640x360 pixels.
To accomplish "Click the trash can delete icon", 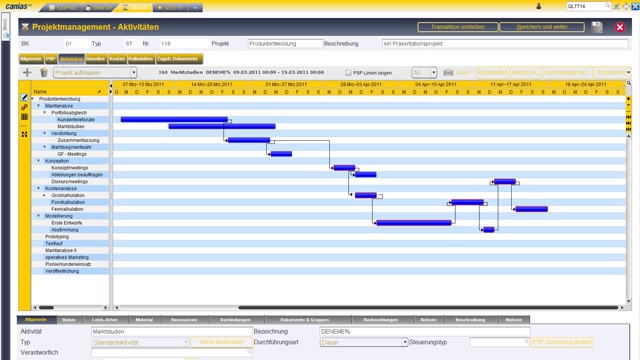I will 44,73.
